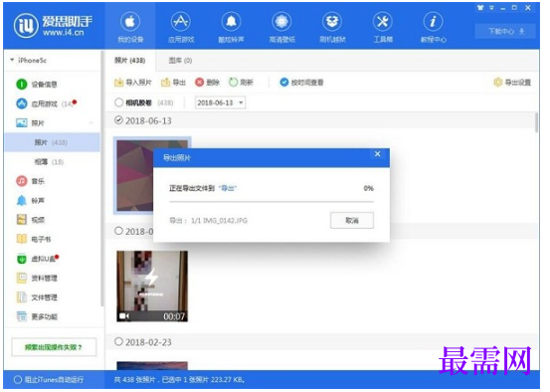Viewport: 550px width, 392px height.
Task: Check the date group partly hidden behind dialog
Action: [118, 231]
